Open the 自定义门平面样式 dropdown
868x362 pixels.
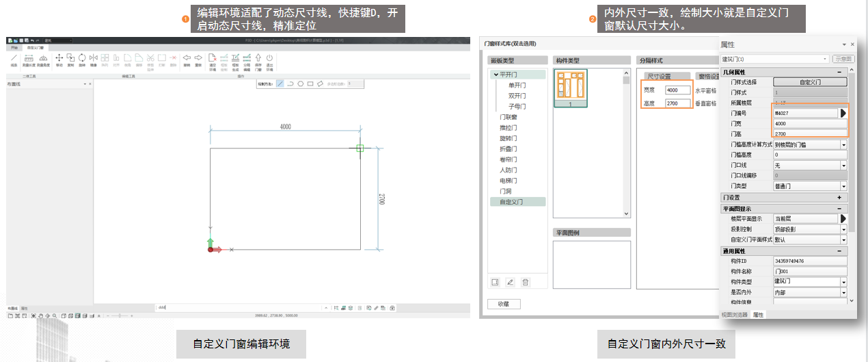[x=843, y=240]
